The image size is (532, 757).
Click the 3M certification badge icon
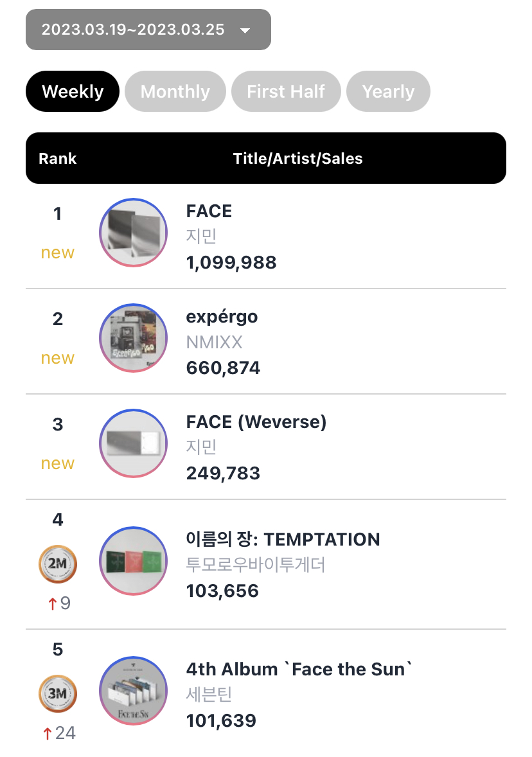57,694
